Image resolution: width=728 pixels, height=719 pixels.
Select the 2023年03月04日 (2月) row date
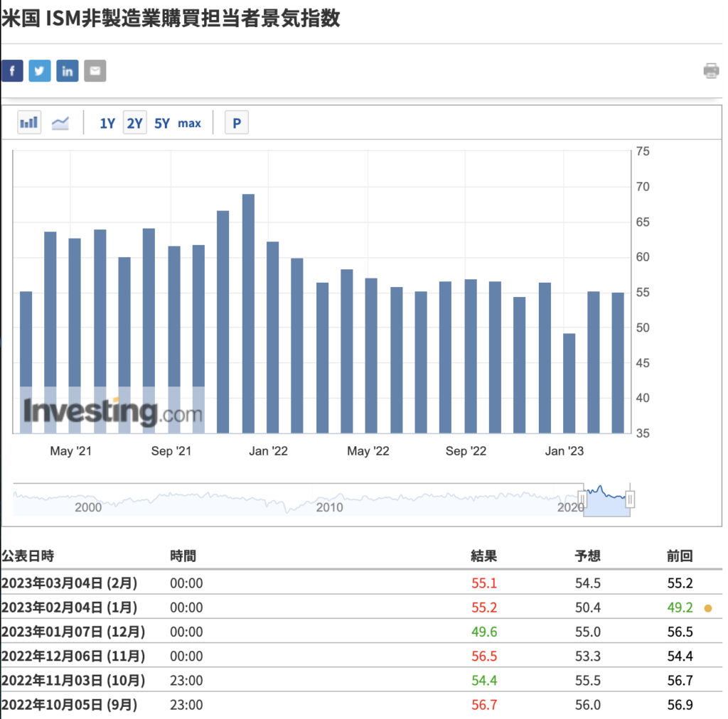69,583
